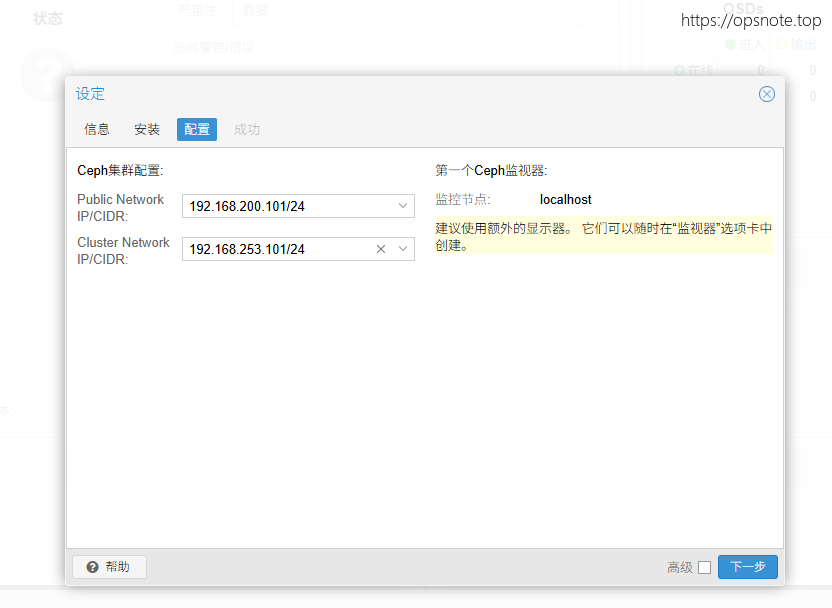The height and width of the screenshot is (608, 832).
Task: Open the 安装 tab
Action: (146, 129)
